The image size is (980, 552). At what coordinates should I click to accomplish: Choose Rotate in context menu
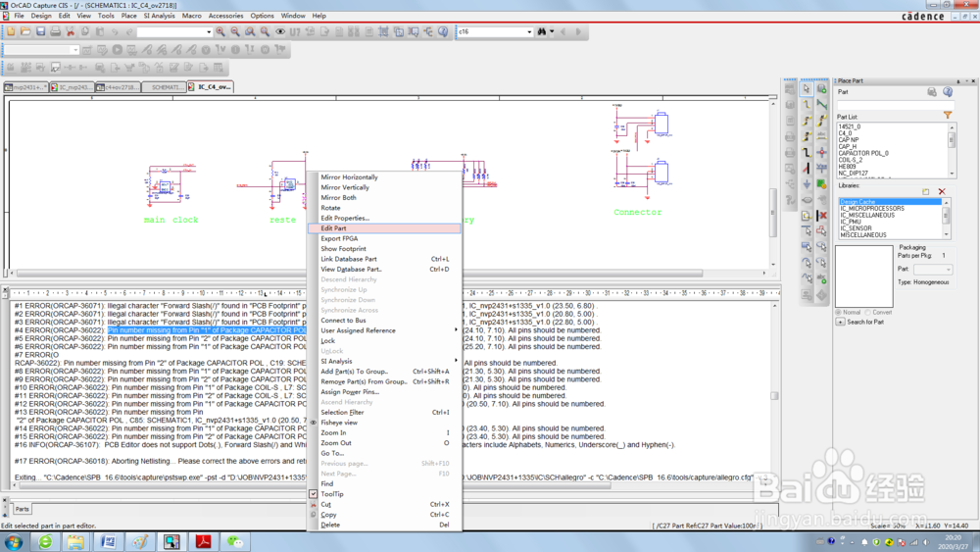tap(384, 208)
